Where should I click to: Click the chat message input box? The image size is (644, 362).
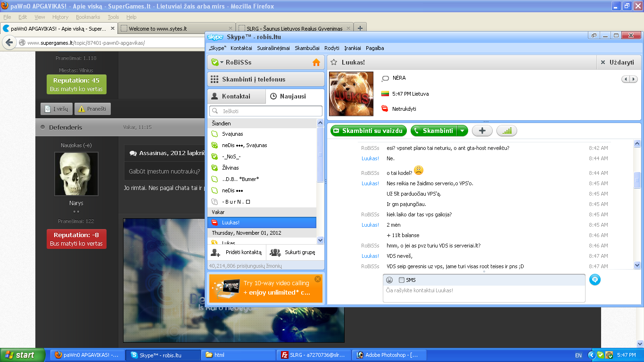point(484,294)
